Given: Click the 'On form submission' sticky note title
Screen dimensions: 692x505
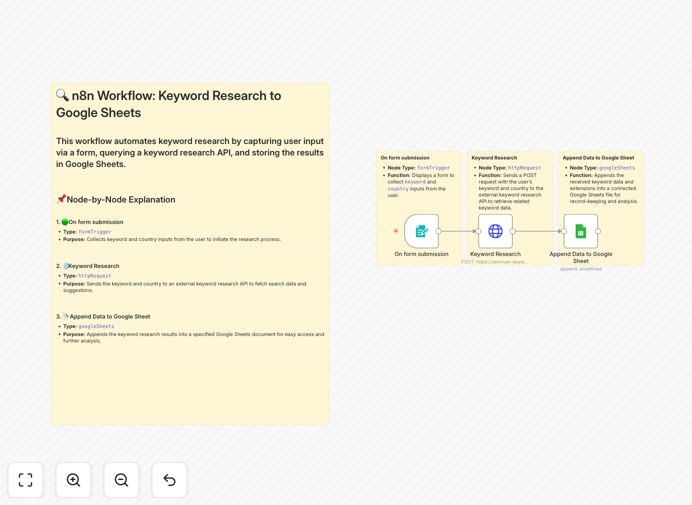Looking at the screenshot, I should (405, 158).
